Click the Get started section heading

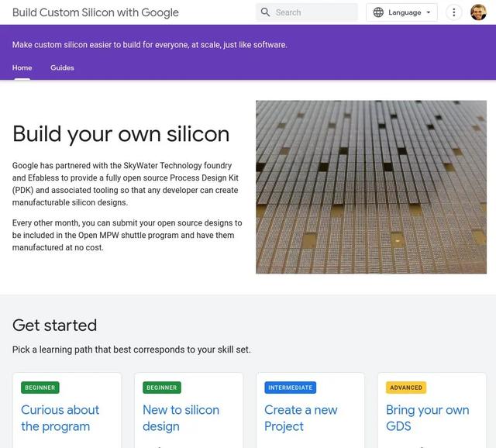tap(54, 325)
